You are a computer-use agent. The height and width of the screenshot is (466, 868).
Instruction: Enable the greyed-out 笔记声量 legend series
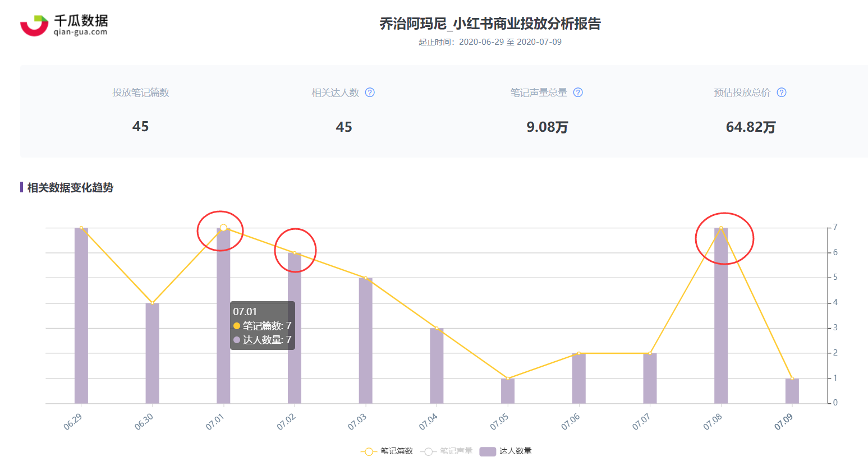coord(446,451)
